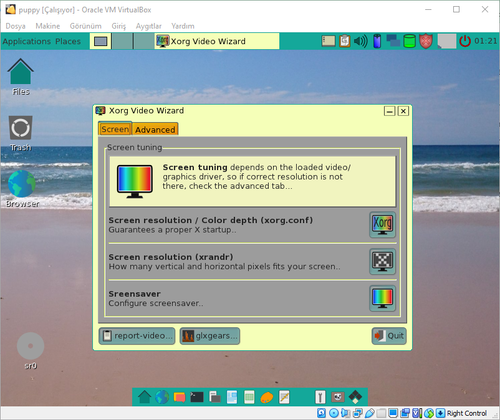
Task: Click the VirtualBox optical disc status icon
Action: click(334, 413)
